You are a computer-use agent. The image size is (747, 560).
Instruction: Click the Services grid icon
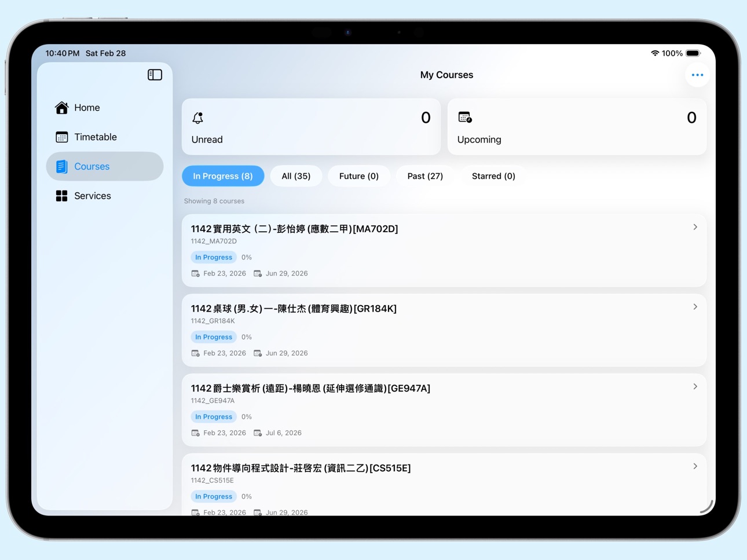tap(61, 196)
